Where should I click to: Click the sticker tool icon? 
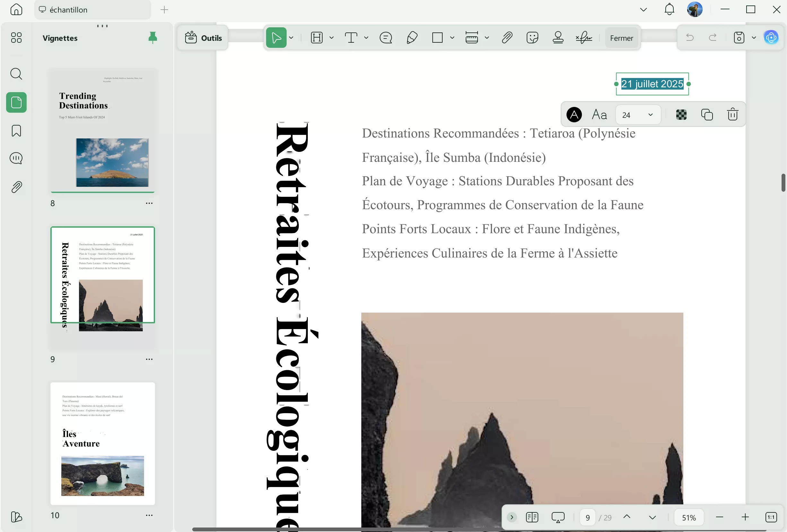pyautogui.click(x=532, y=37)
